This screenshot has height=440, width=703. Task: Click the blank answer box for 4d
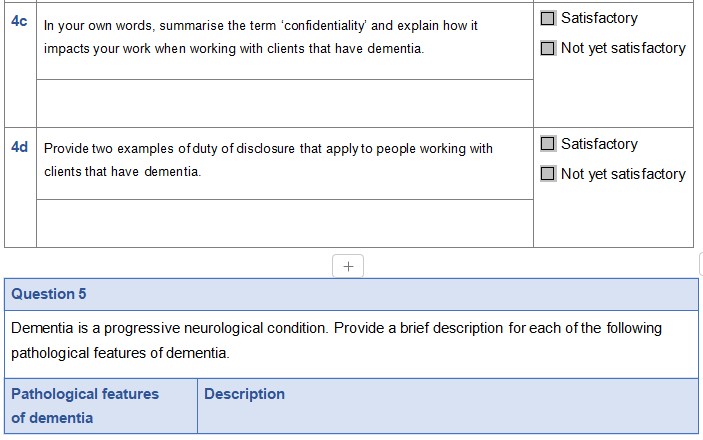pos(284,222)
